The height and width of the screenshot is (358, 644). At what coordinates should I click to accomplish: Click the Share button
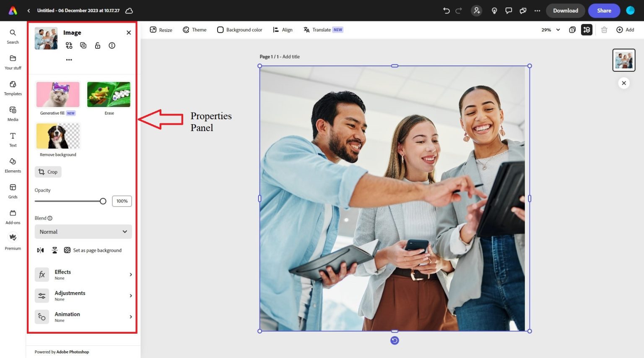coord(604,10)
